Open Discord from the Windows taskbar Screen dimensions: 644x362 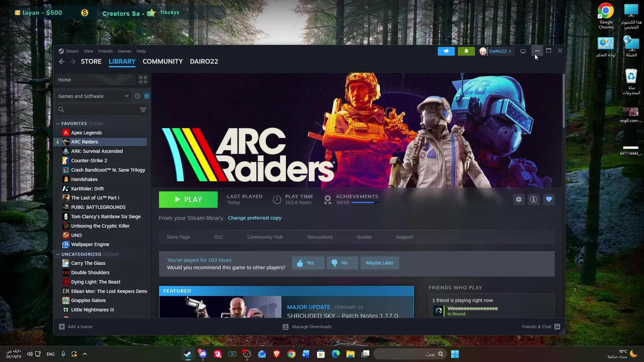[203, 354]
